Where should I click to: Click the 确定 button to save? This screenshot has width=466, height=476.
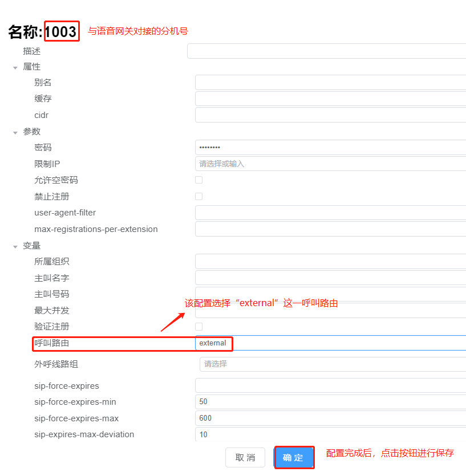[294, 457]
